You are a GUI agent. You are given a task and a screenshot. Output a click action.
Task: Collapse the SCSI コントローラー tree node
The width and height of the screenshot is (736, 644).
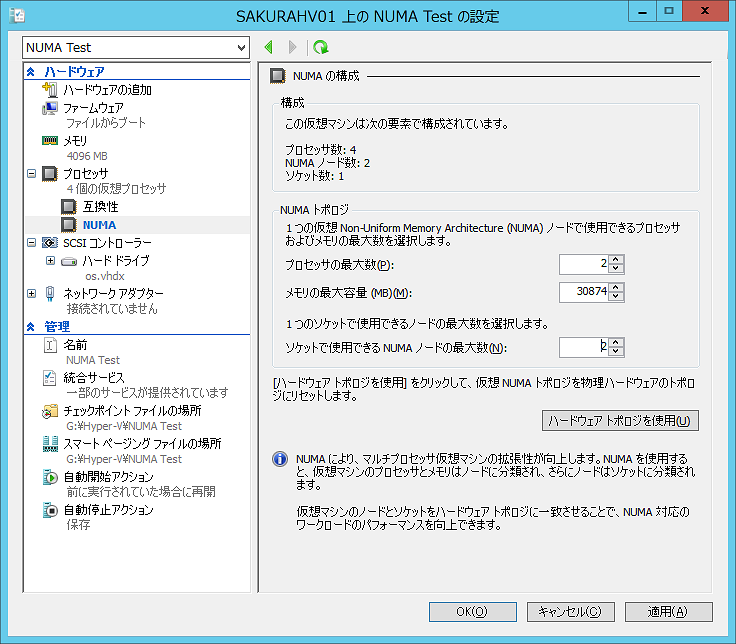click(31, 243)
